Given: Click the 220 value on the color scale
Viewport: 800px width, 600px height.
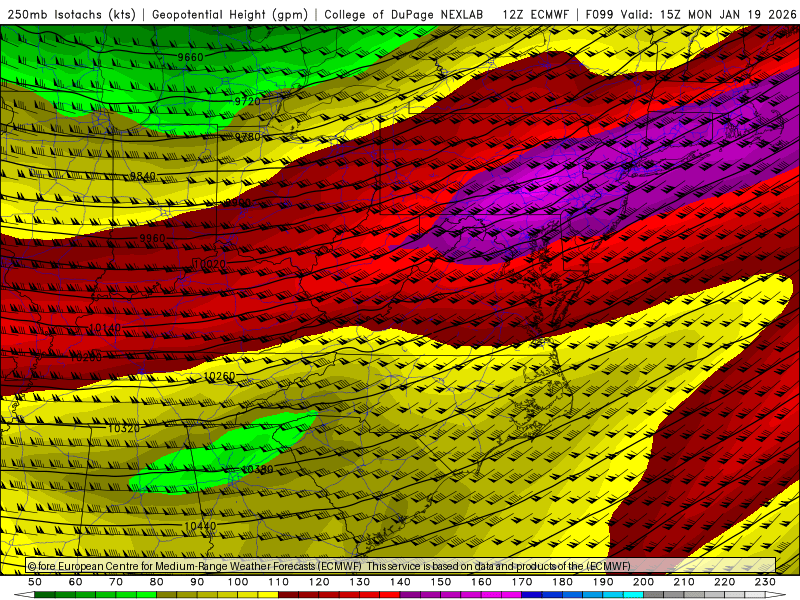Looking at the screenshot, I should [724, 582].
